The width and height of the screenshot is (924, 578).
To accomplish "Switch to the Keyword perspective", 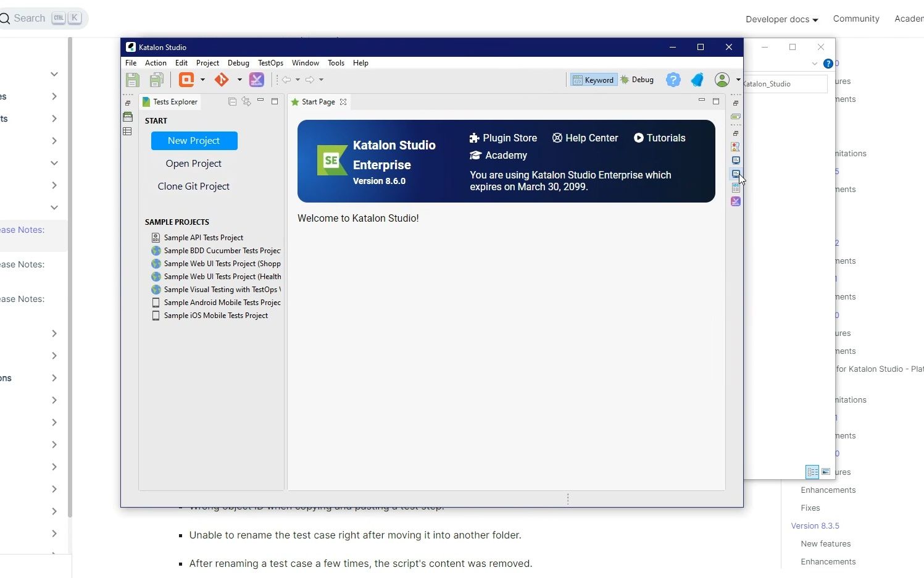I will tap(593, 80).
